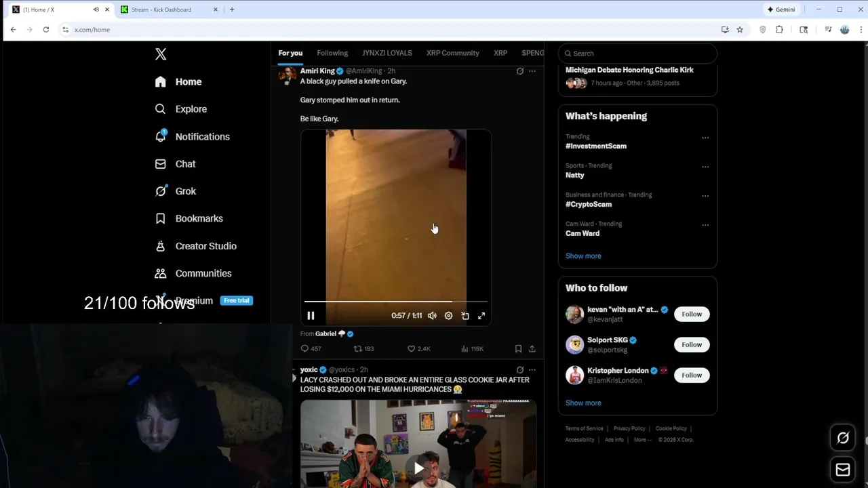This screenshot has width=868, height=488.
Task: Follow Kristopher London account
Action: click(x=692, y=375)
